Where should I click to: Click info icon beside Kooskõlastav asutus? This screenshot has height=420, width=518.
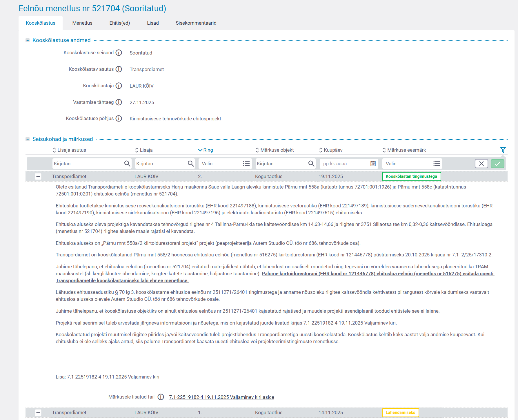119,69
